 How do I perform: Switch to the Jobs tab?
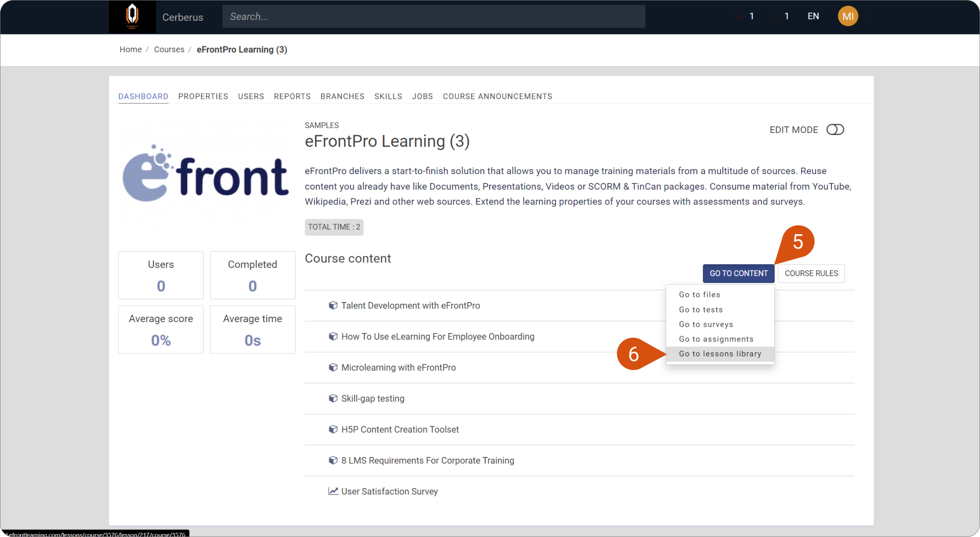pyautogui.click(x=422, y=96)
